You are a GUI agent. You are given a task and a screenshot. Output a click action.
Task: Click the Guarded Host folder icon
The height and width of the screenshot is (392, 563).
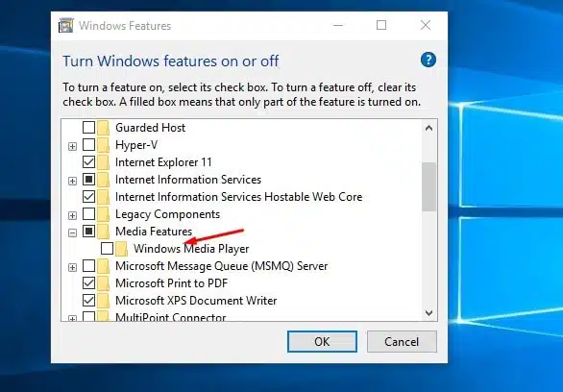click(104, 128)
